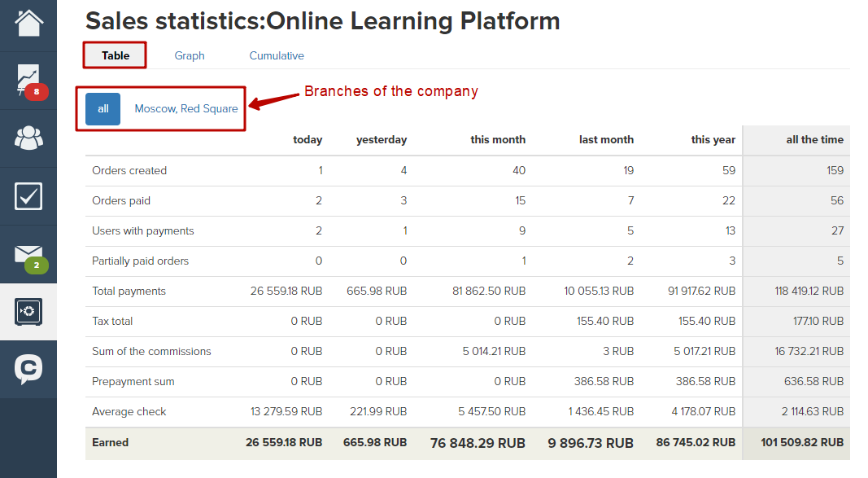The width and height of the screenshot is (868, 478).
Task: Open the Home icon in sidebar
Action: pos(28,24)
